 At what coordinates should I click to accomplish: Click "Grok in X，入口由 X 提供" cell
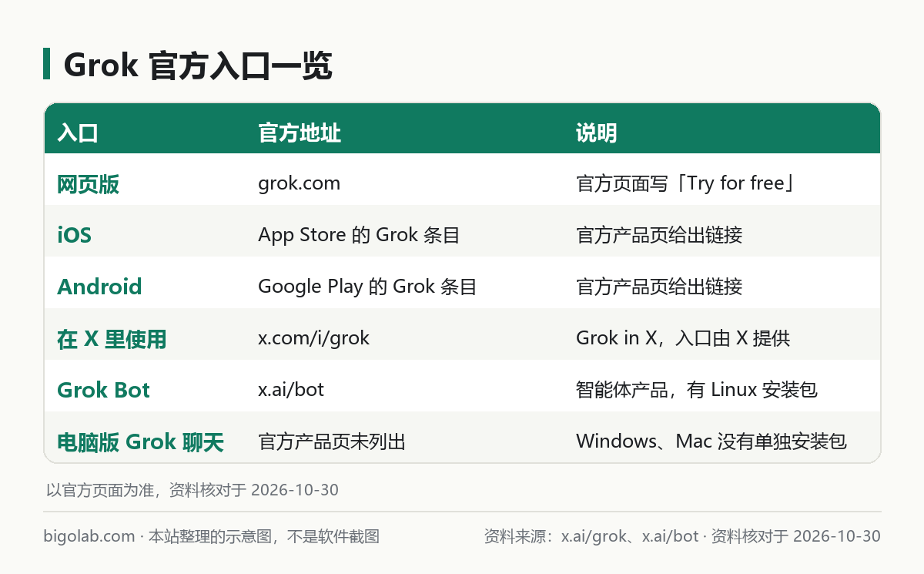tap(683, 338)
